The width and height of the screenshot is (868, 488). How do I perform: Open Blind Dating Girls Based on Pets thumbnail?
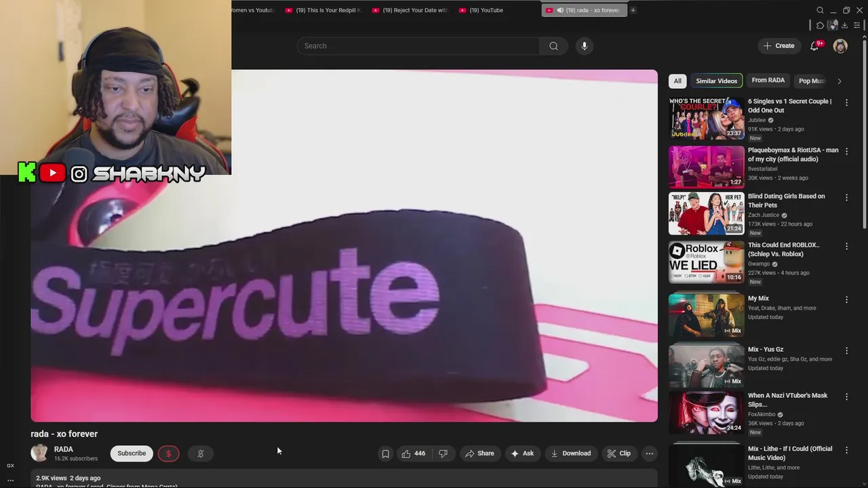tap(706, 213)
